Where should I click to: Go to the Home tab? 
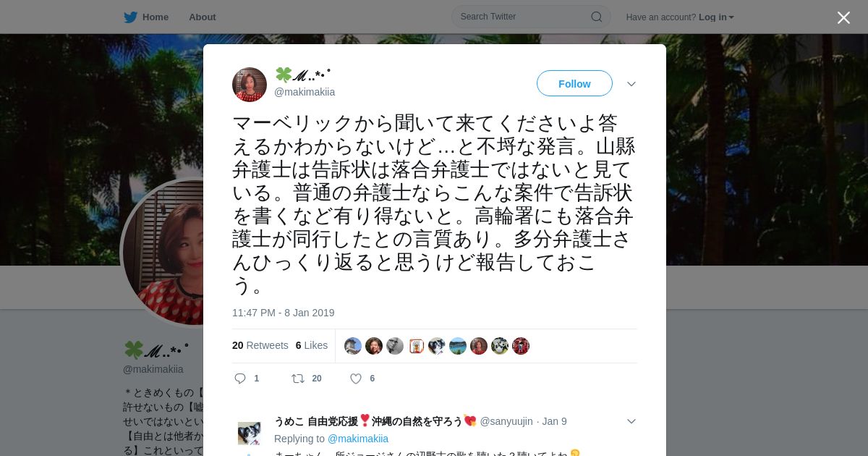[156, 17]
